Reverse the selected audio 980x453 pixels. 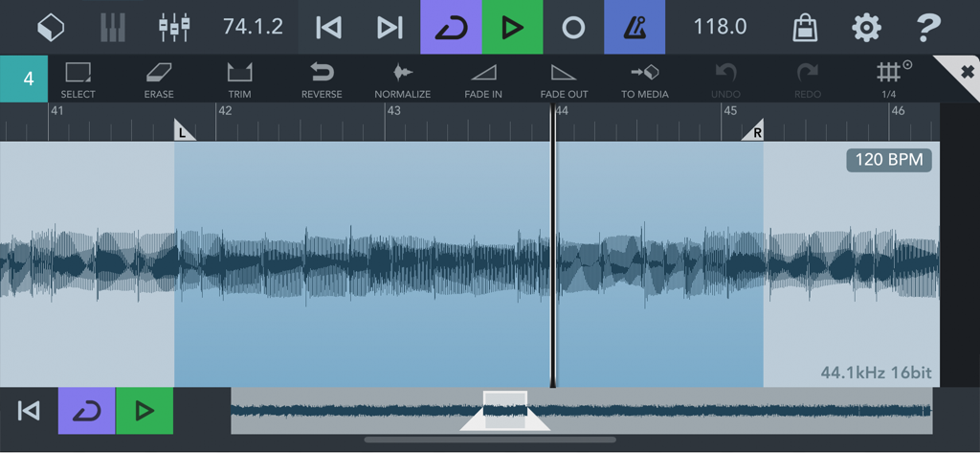pos(322,79)
